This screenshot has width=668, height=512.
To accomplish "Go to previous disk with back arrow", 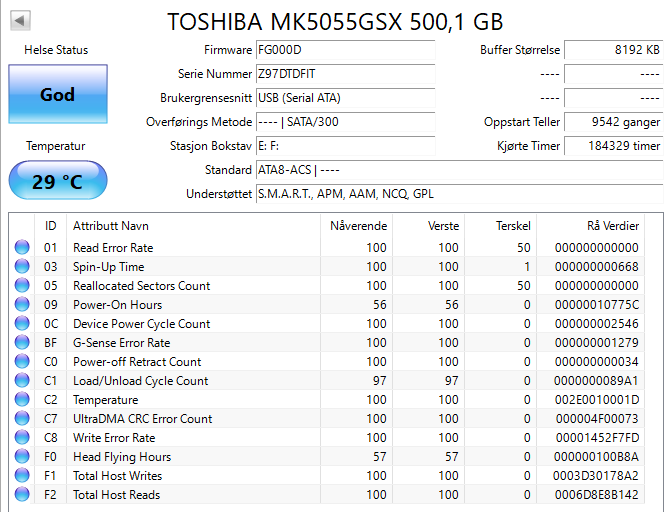I will (x=20, y=20).
